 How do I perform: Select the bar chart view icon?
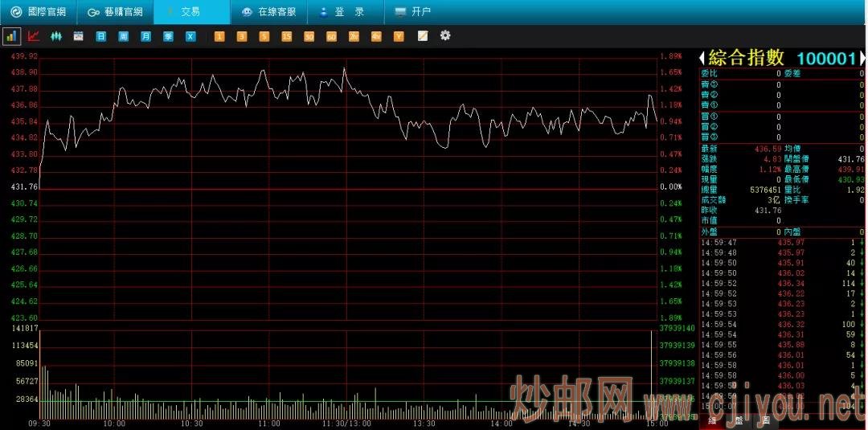point(11,36)
